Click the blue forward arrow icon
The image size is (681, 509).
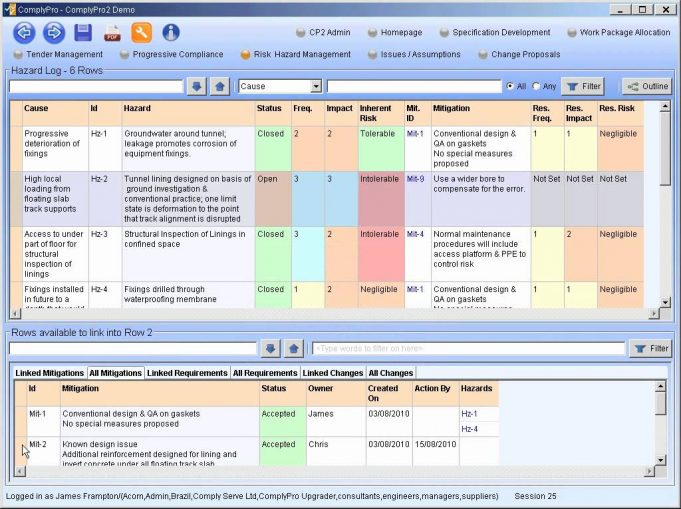(x=54, y=33)
